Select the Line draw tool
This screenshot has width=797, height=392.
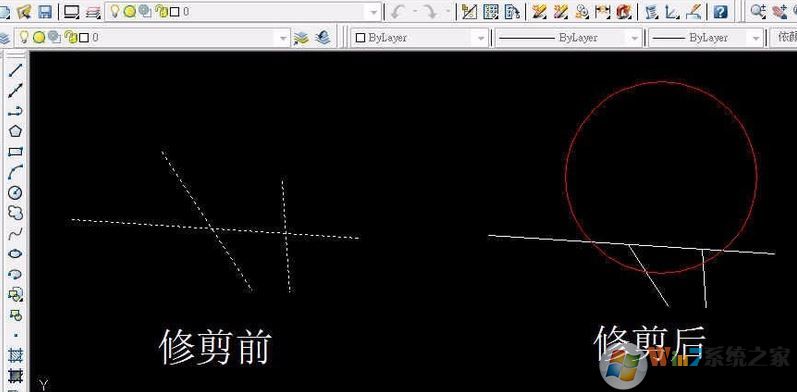16,70
